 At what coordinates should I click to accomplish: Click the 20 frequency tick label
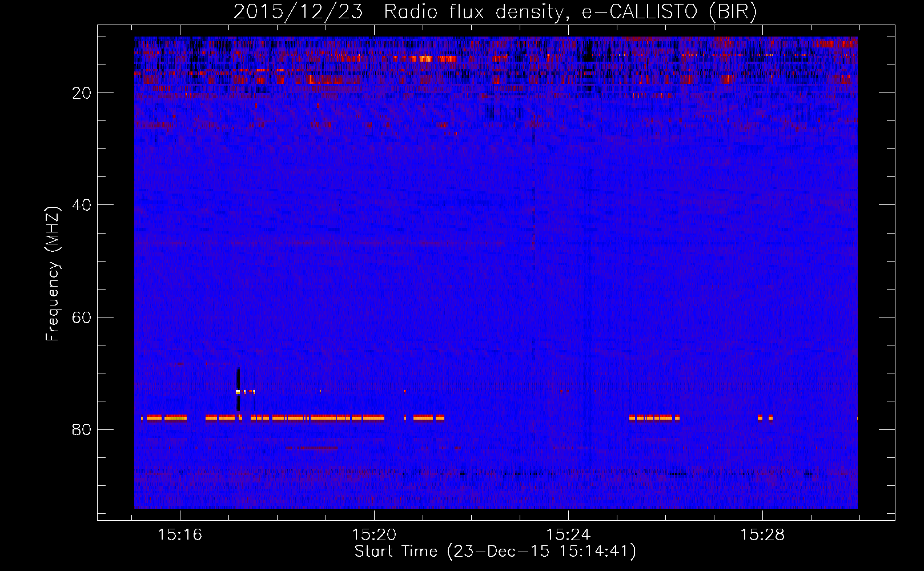click(x=82, y=93)
